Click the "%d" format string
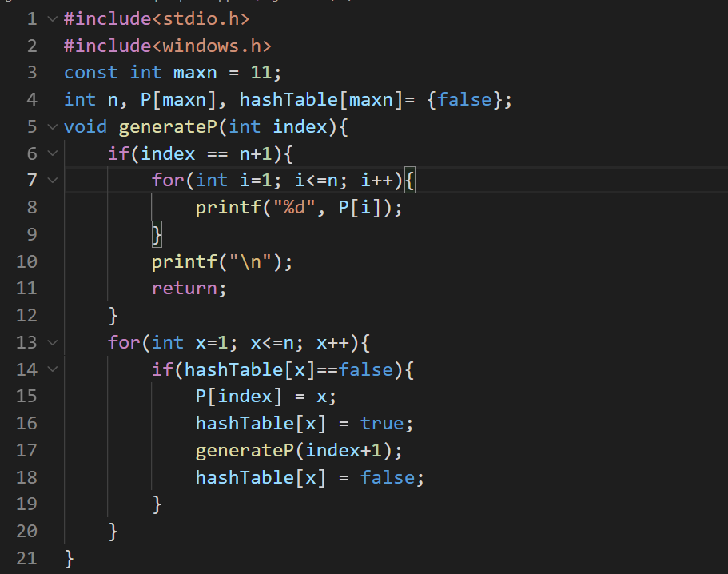 pos(294,207)
